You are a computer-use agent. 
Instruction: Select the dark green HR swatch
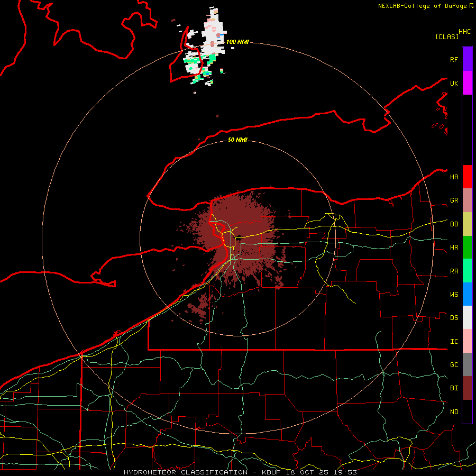467,248
